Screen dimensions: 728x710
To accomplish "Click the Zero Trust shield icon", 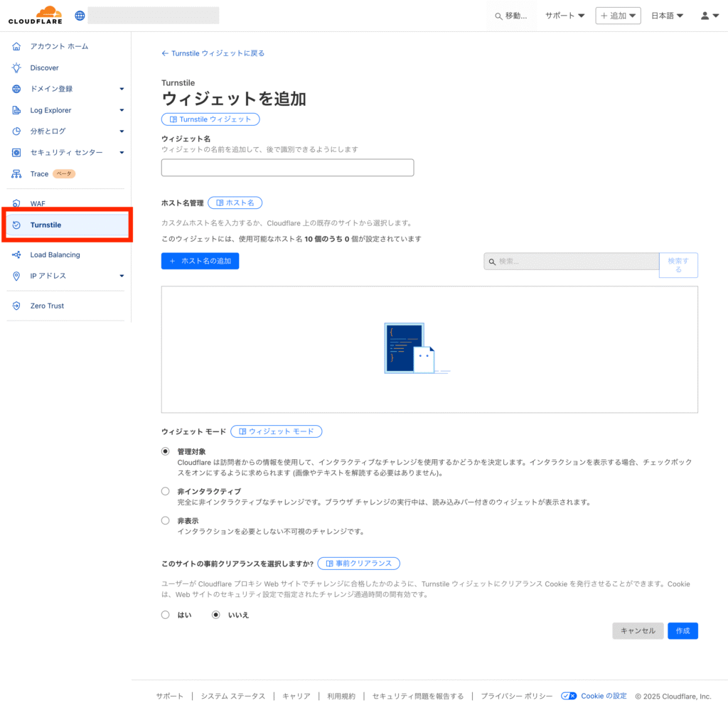I will click(x=16, y=306).
